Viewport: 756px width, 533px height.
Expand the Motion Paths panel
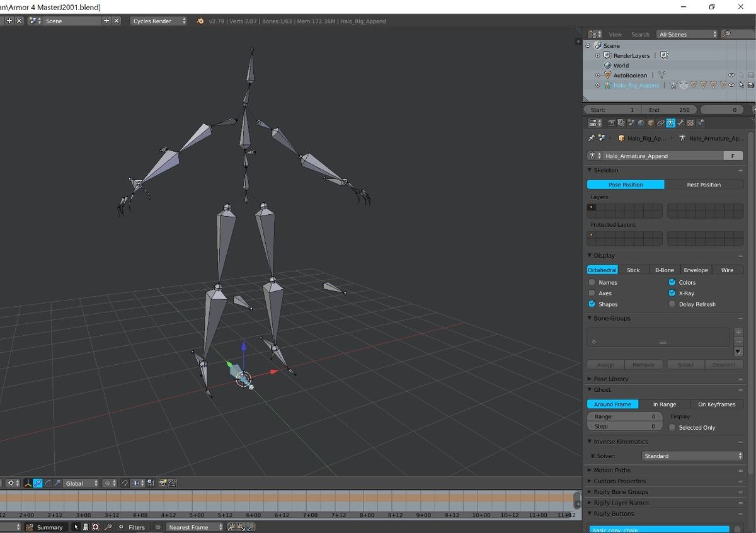point(612,470)
